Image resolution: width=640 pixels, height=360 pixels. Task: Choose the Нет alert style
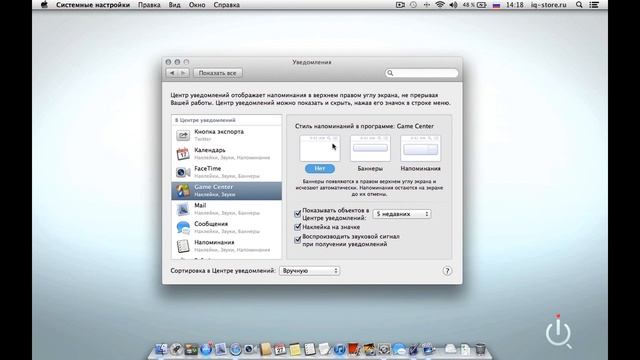(320, 168)
